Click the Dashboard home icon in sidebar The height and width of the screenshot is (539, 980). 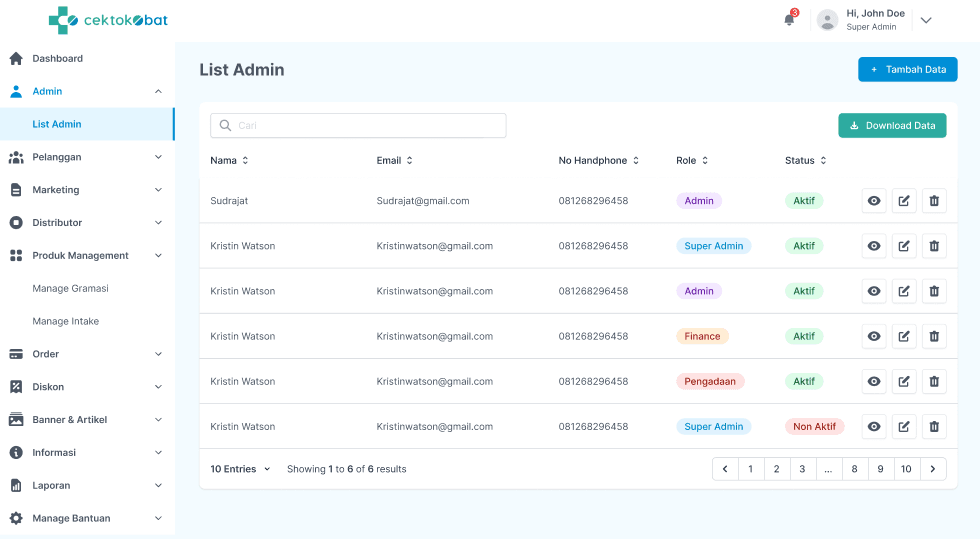point(16,59)
